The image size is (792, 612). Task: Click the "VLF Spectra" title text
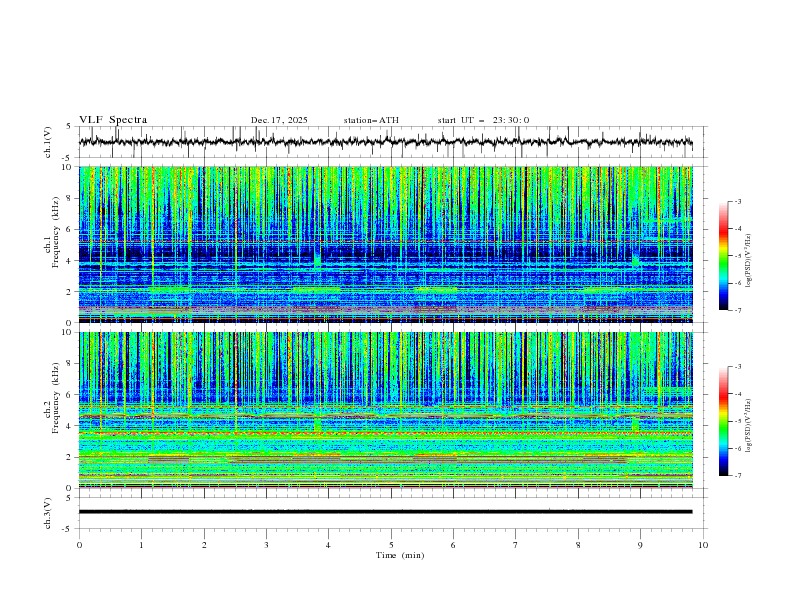click(x=113, y=120)
